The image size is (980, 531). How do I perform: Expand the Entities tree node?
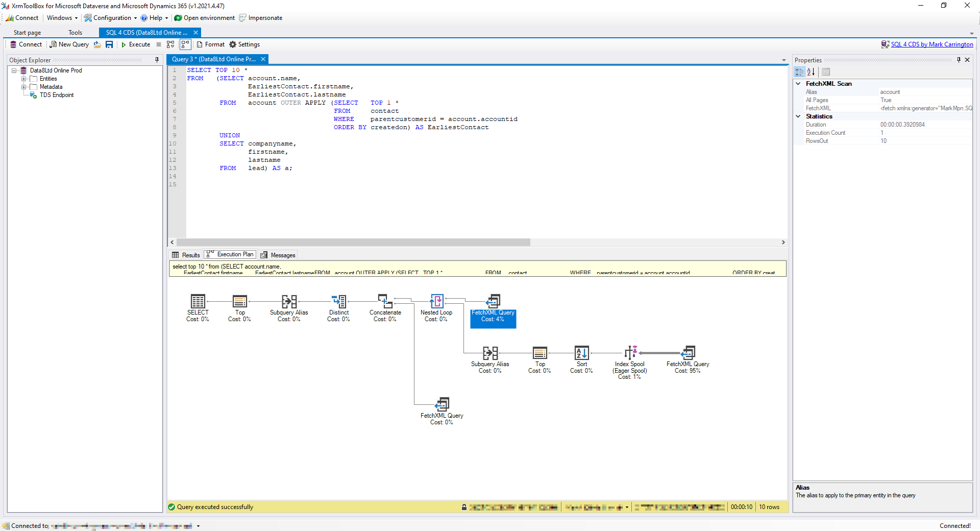(24, 79)
